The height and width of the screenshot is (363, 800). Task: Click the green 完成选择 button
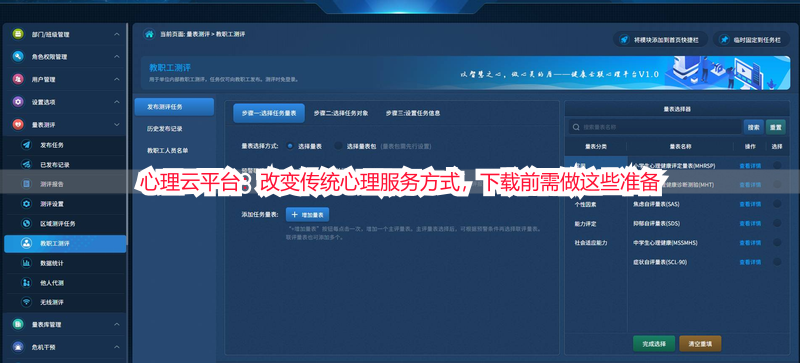coord(654,344)
